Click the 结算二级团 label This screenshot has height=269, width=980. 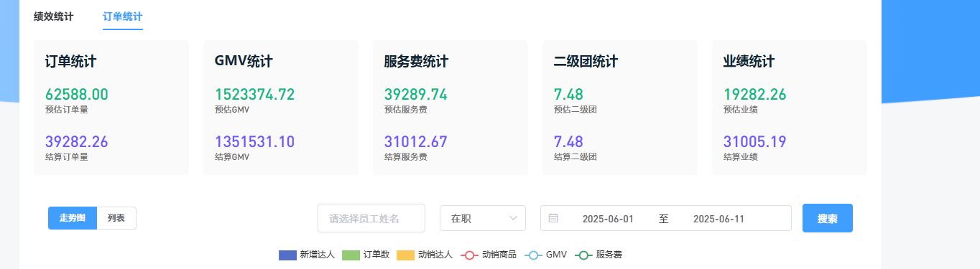(x=575, y=156)
